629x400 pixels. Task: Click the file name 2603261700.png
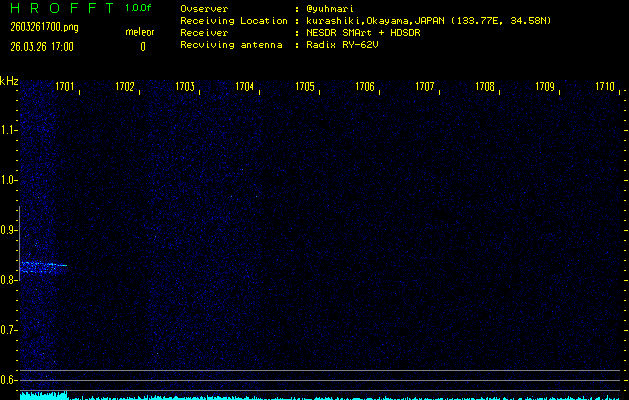click(44, 27)
